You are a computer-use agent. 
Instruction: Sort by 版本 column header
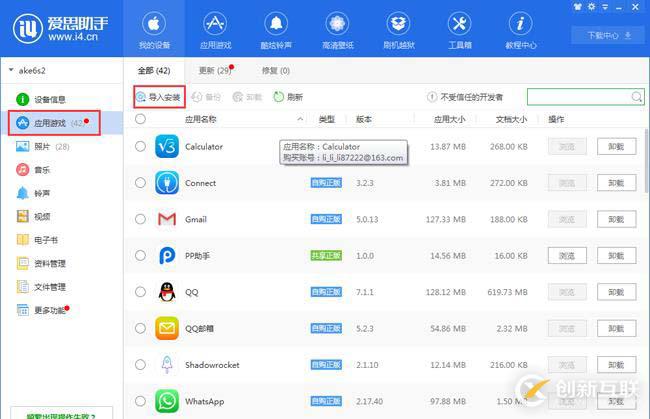[x=364, y=119]
